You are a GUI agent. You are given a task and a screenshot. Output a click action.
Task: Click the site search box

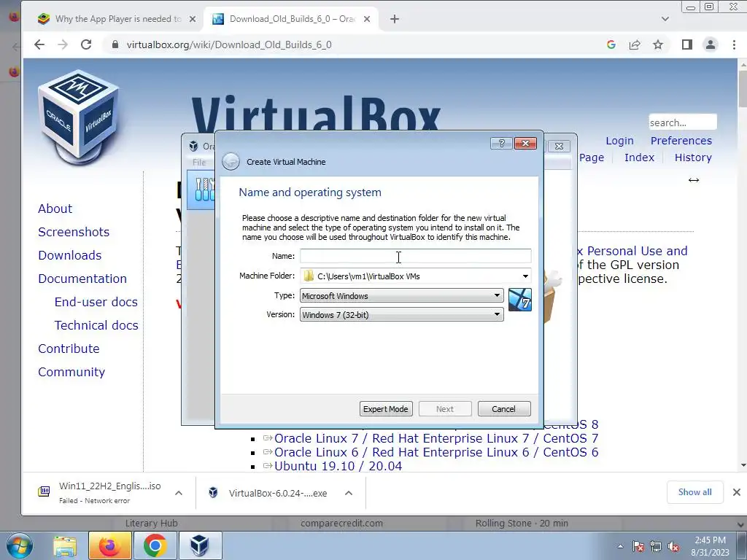[683, 122]
